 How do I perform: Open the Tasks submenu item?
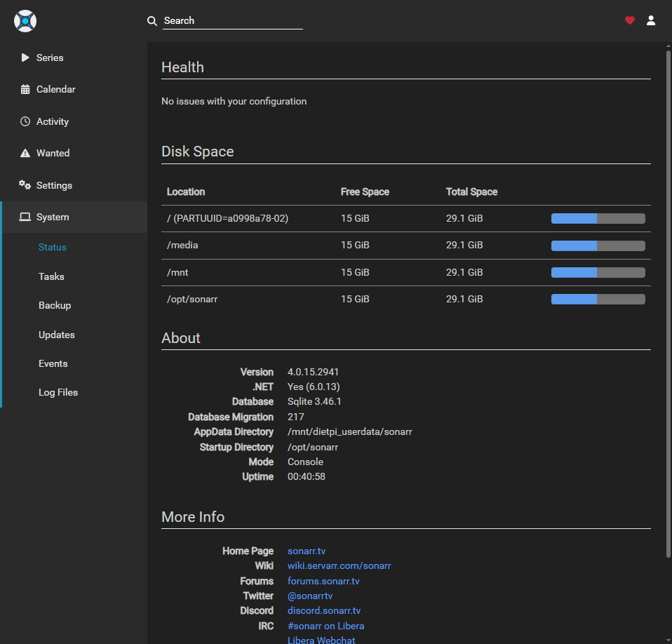pyautogui.click(x=51, y=276)
